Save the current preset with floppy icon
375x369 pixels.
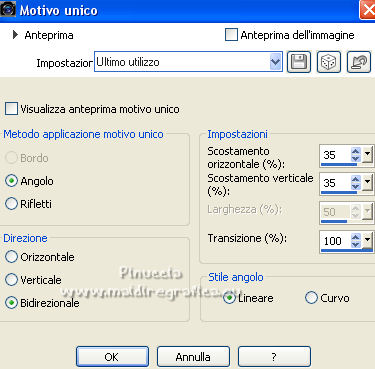pyautogui.click(x=299, y=62)
